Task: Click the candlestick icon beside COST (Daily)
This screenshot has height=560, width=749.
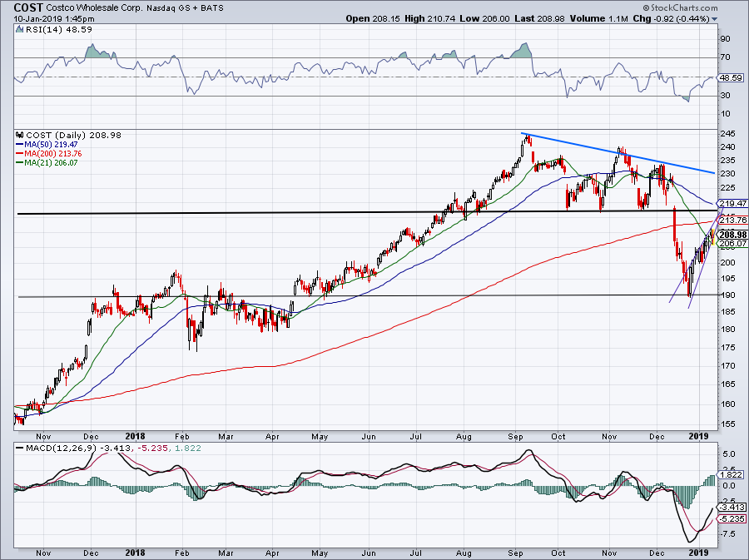Action: (20, 135)
